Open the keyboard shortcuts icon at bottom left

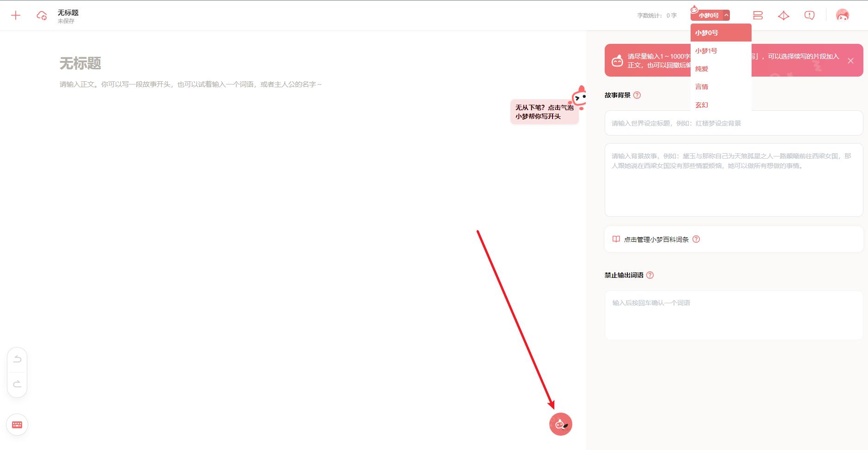click(17, 424)
